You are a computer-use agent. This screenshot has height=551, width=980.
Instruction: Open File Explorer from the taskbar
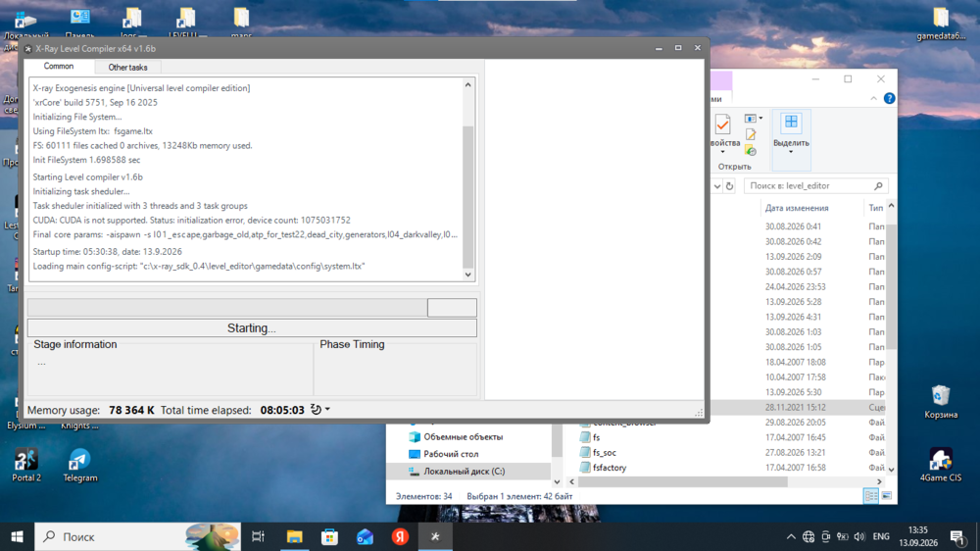click(294, 536)
